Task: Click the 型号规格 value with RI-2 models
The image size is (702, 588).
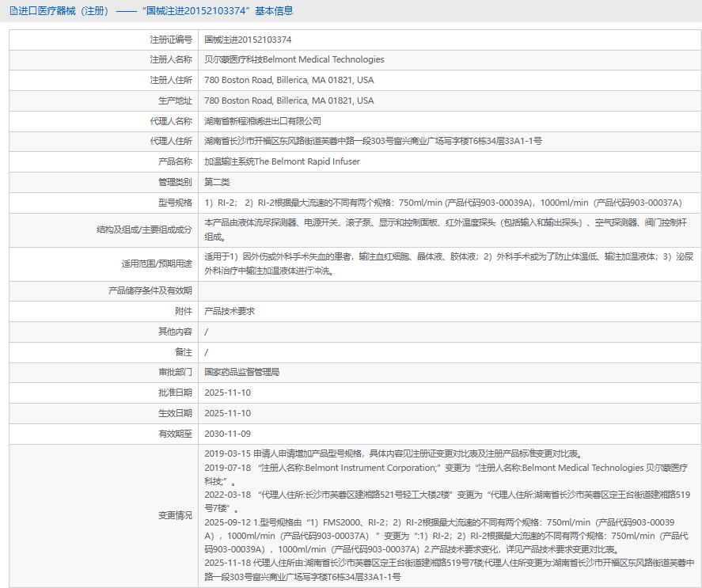Action: point(442,203)
